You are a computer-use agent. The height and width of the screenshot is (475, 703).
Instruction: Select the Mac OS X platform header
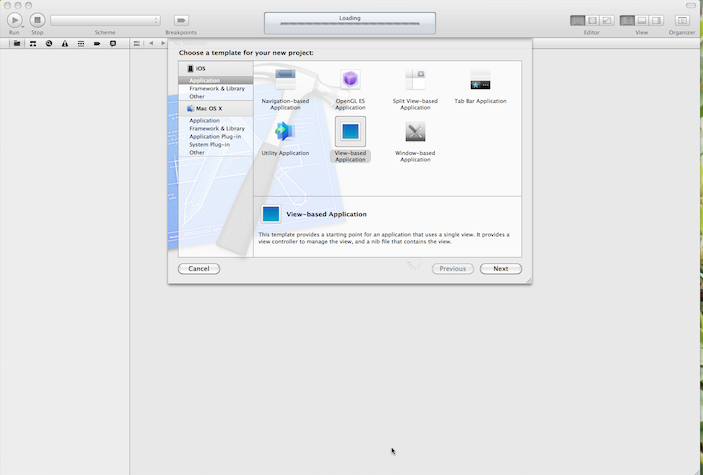click(x=216, y=109)
